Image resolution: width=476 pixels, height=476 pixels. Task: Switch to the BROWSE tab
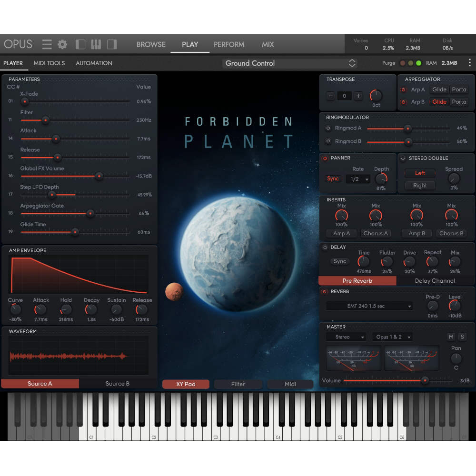click(151, 45)
